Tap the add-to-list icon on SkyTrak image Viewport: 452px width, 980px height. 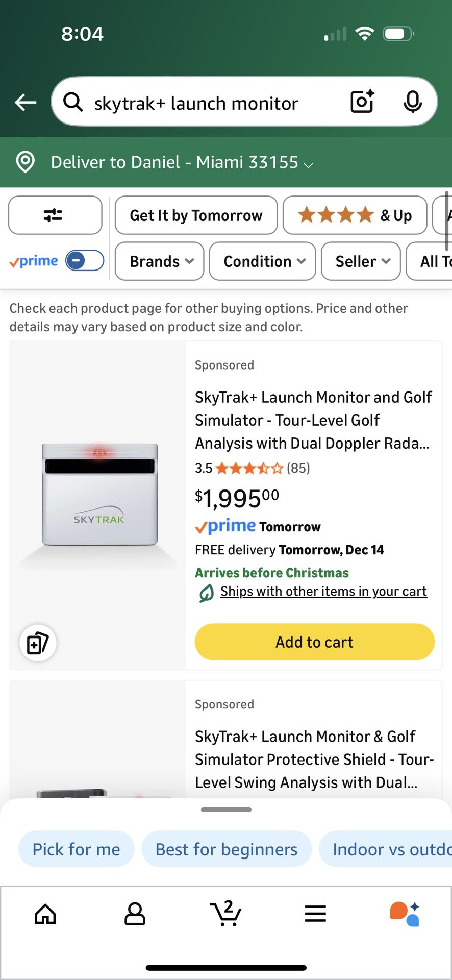tap(38, 643)
